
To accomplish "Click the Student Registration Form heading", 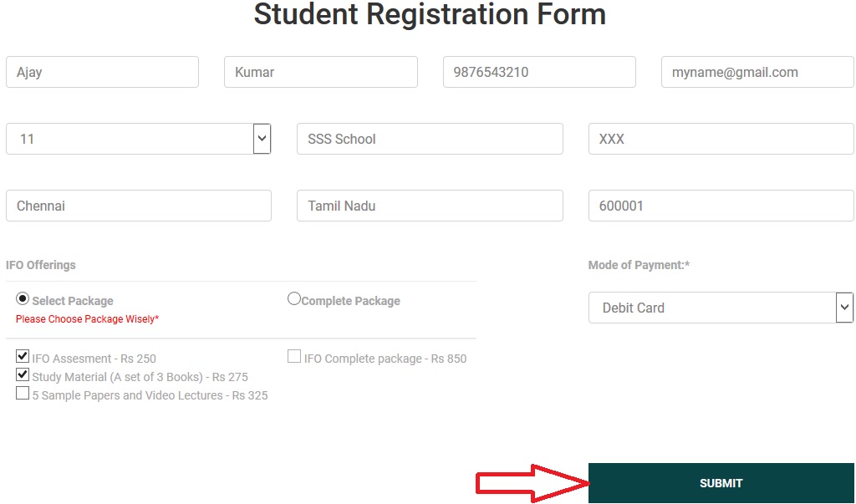I will 430,15.
